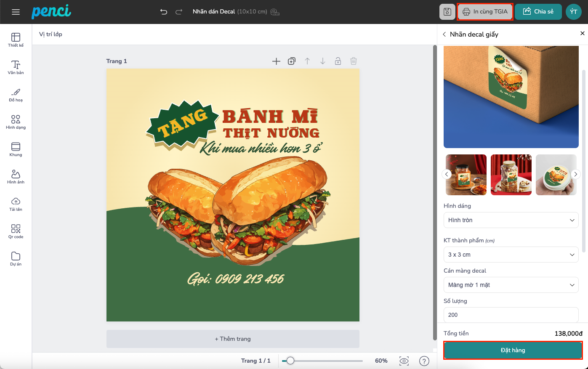This screenshot has height=369, width=588.
Task: Switch to the Hình ảnh images tab
Action: 16,177
